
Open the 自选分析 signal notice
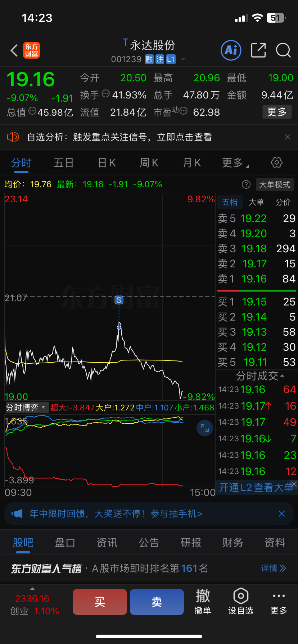(x=119, y=137)
